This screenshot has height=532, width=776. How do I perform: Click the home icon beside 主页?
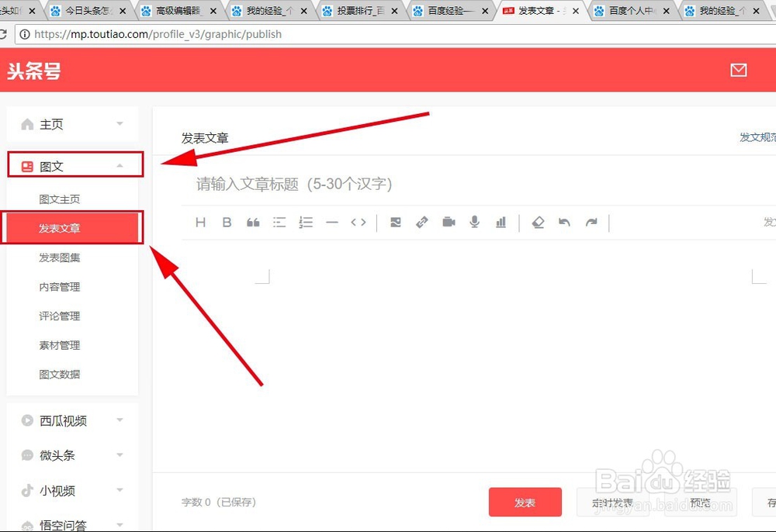point(27,124)
